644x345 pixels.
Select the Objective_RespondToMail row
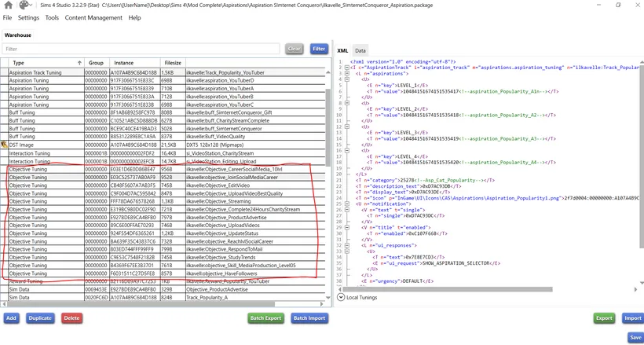coord(163,249)
